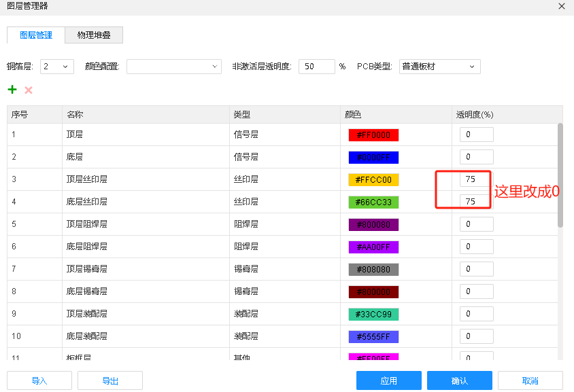Click the transparency field for 顶层丝印层

tap(477, 179)
